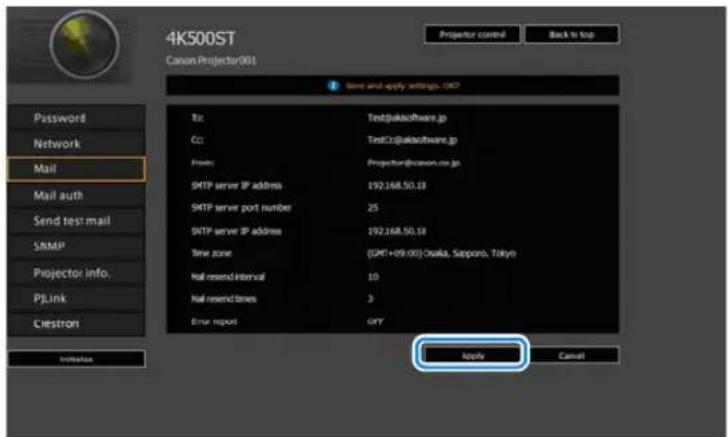Open Projector control page
Screen dimensions: 728x437
[x=472, y=34]
